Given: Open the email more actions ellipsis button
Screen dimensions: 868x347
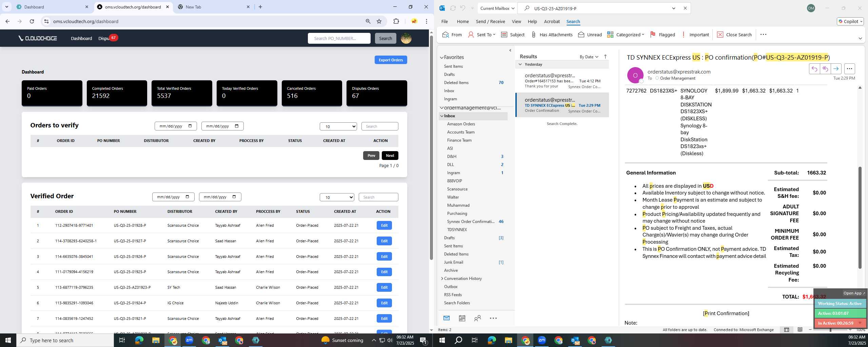Looking at the screenshot, I should click(x=849, y=69).
